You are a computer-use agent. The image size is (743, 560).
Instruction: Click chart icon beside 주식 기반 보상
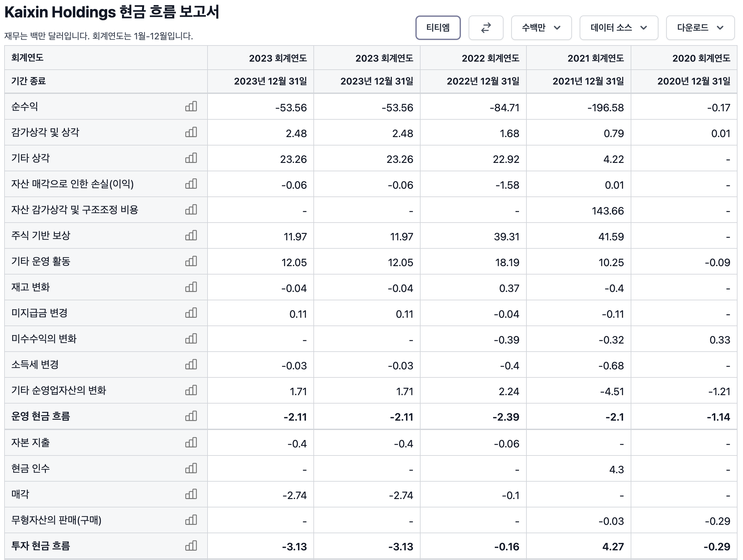[191, 235]
